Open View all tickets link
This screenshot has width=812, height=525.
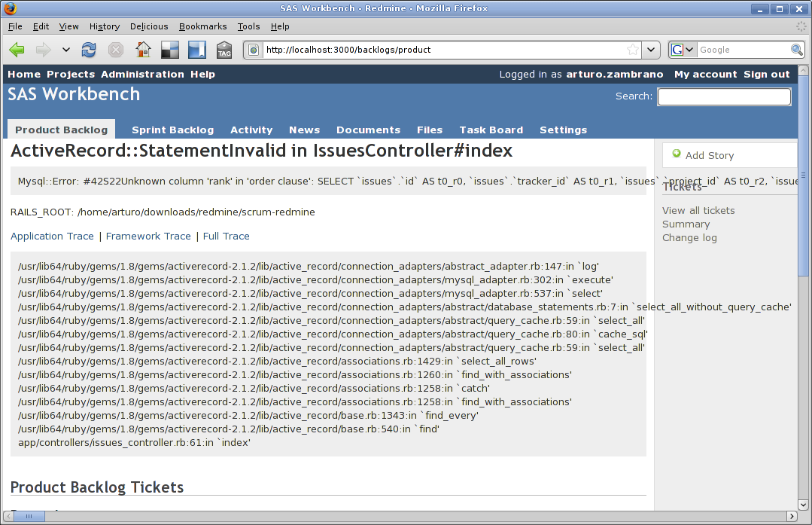pyautogui.click(x=698, y=210)
